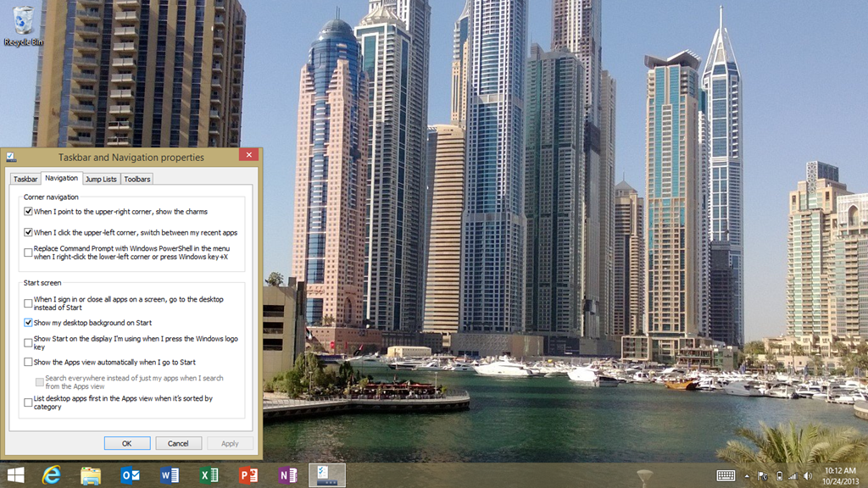Click the Corner navigation group label
The height and width of the screenshot is (488, 868).
[x=51, y=197]
